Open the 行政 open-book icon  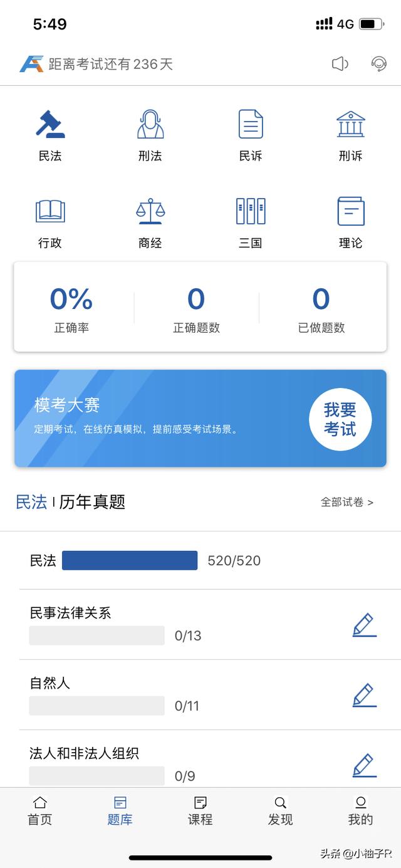(x=50, y=212)
